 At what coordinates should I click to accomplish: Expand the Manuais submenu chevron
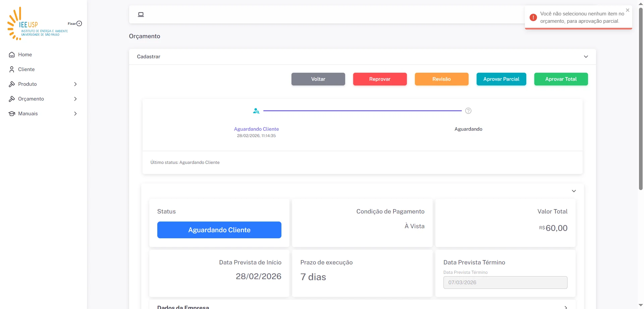coord(75,114)
